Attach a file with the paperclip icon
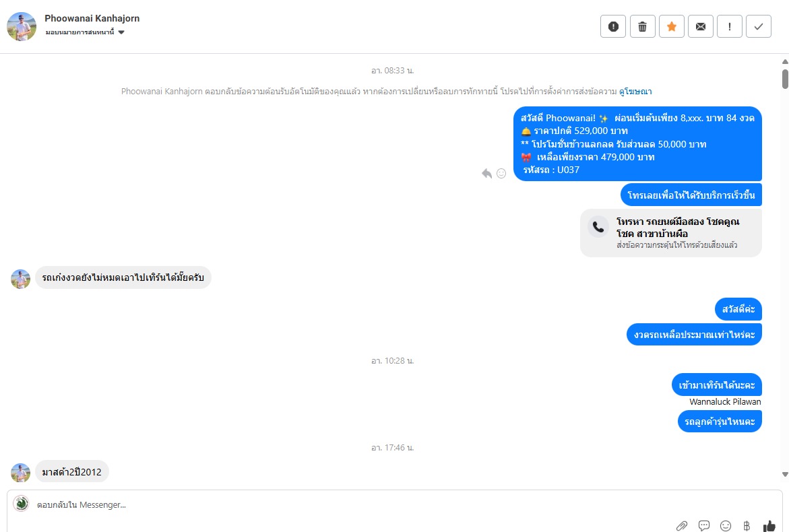The height and width of the screenshot is (532, 789). [683, 525]
